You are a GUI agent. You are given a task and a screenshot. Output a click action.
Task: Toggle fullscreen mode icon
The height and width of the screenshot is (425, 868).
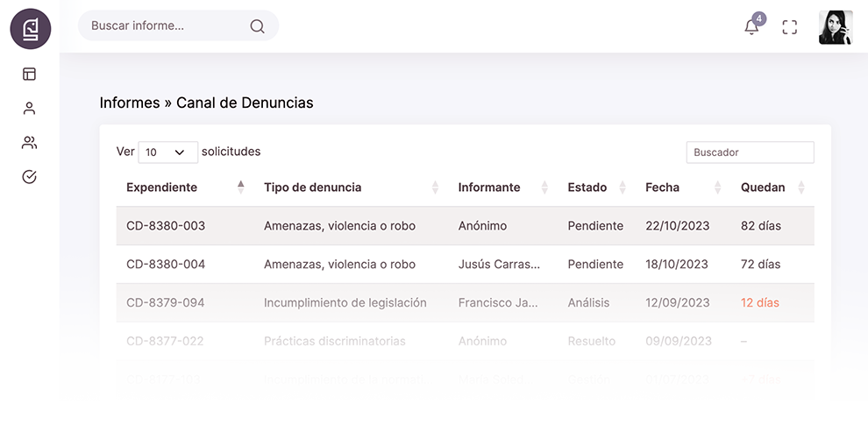coord(790,27)
